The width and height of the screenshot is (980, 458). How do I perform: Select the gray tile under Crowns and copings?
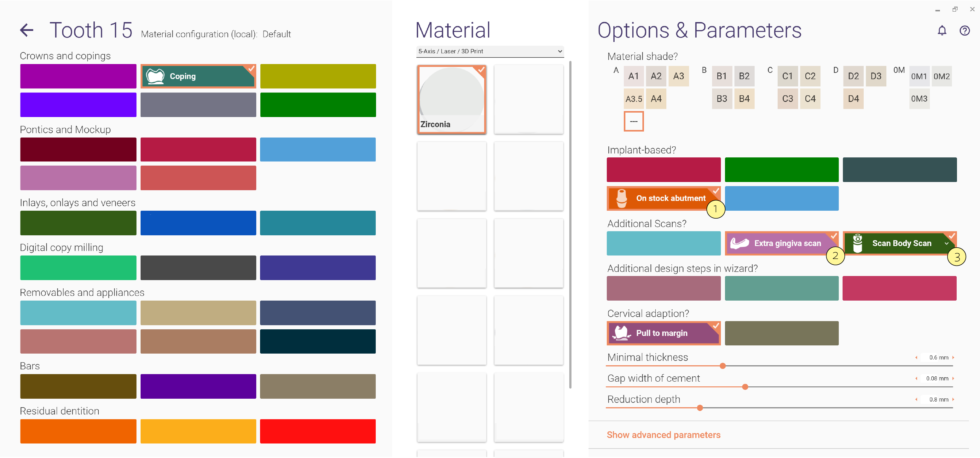(198, 105)
